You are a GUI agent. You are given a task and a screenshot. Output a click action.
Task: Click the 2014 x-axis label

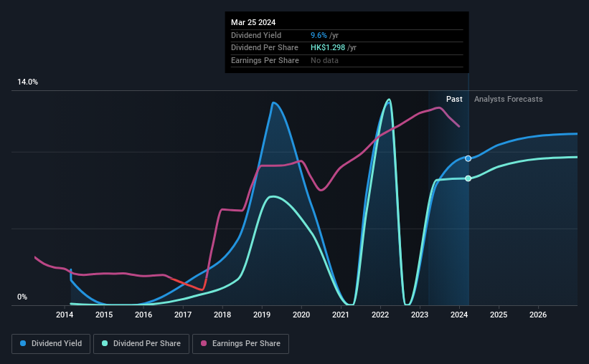[65, 315]
